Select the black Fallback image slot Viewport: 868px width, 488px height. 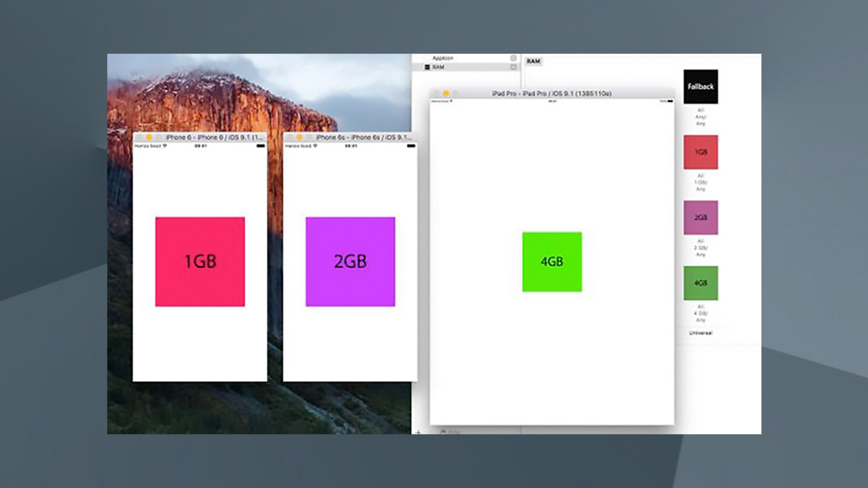click(x=700, y=87)
